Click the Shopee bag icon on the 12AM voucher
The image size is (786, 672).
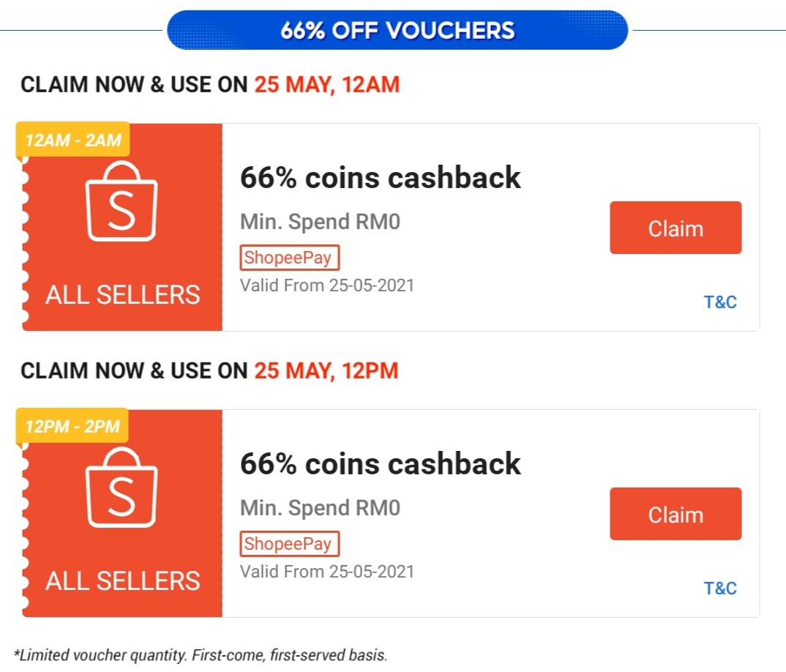(122, 202)
